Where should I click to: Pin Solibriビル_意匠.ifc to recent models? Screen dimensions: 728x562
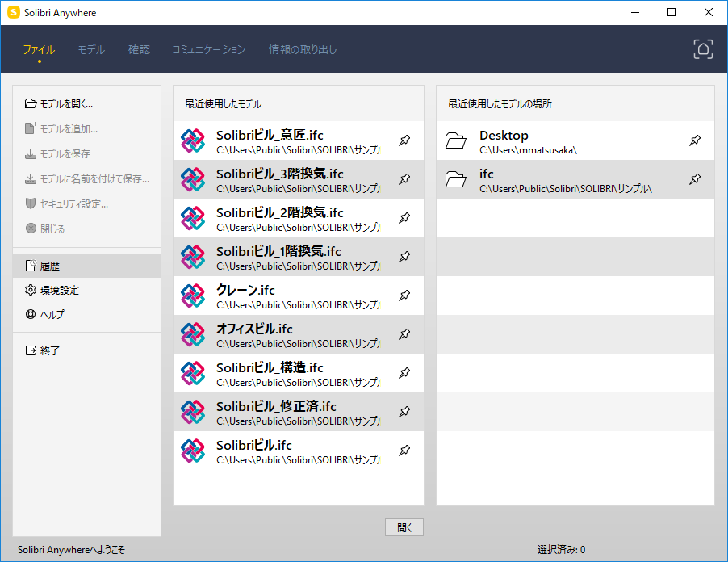pyautogui.click(x=404, y=140)
